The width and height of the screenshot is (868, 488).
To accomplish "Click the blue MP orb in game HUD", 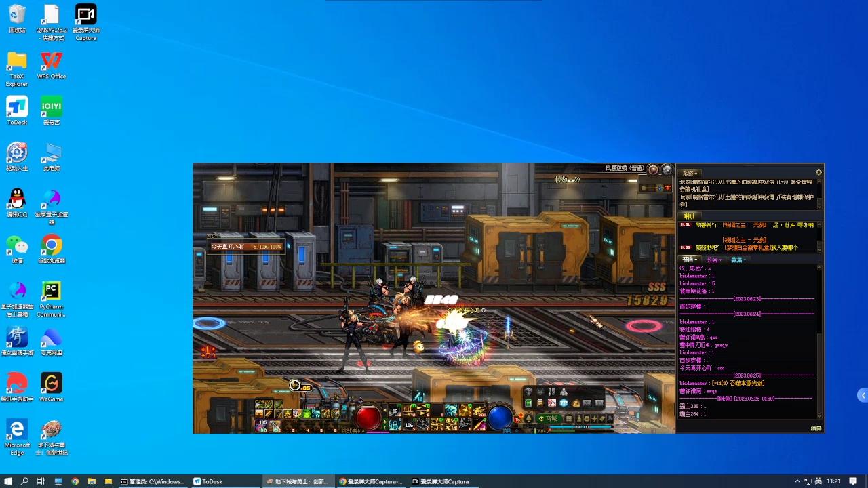I will click(500, 416).
